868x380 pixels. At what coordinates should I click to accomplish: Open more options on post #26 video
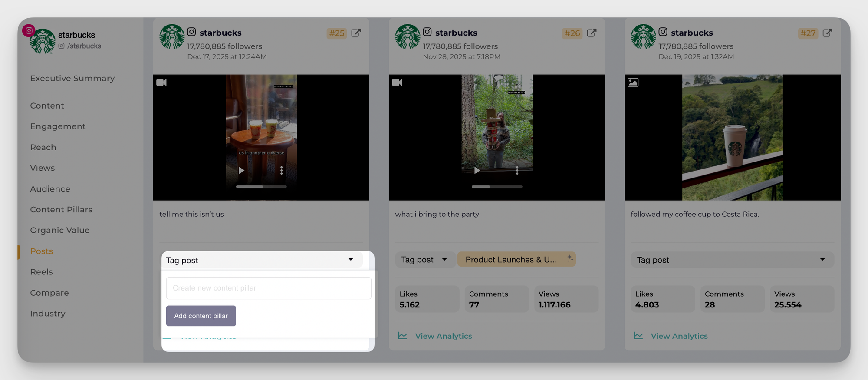517,170
